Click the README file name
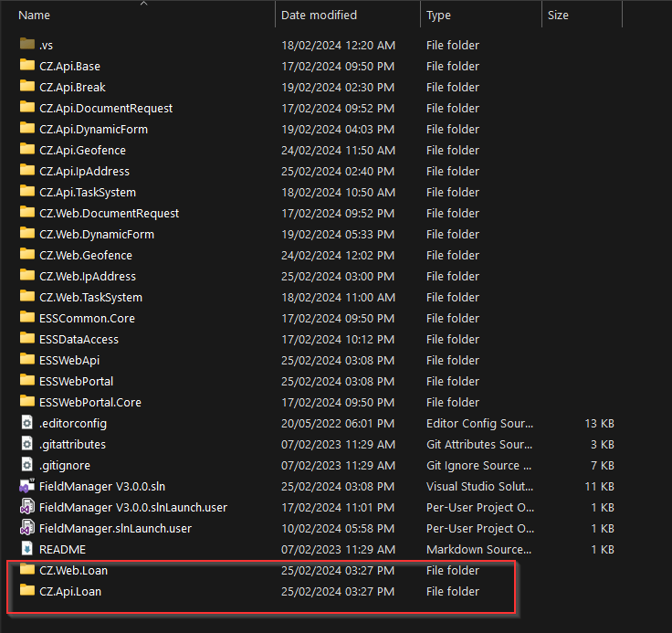Screen dimensions: 672x633 coord(63,549)
